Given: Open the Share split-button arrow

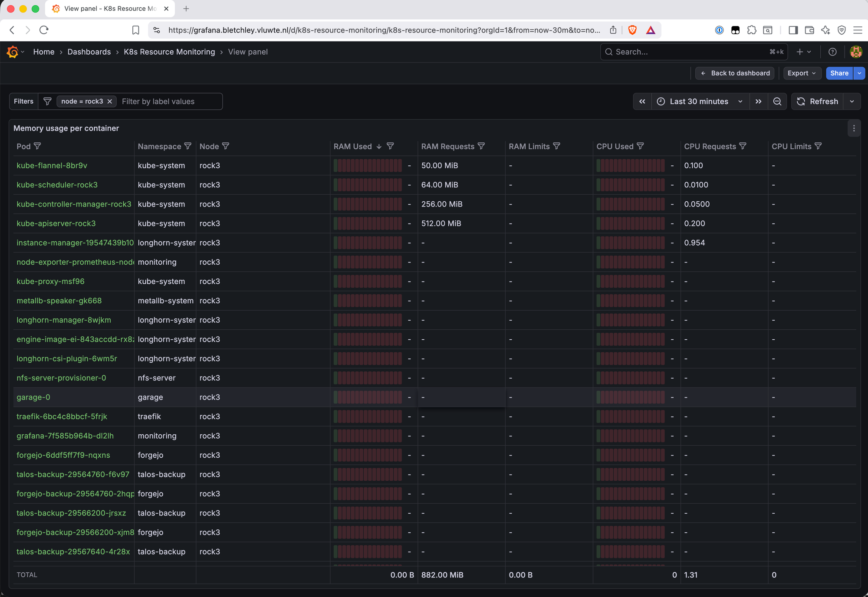Looking at the screenshot, I should pos(859,73).
